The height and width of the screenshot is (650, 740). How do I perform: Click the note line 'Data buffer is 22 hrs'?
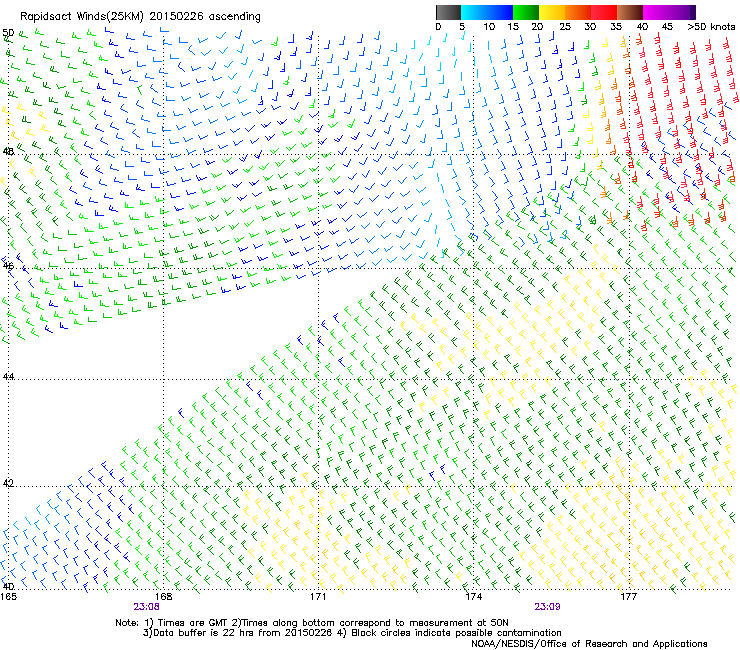click(198, 633)
